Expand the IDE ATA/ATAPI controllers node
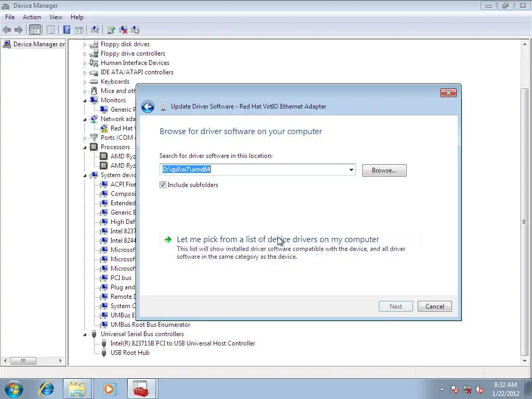The width and height of the screenshot is (532, 399). (x=85, y=73)
